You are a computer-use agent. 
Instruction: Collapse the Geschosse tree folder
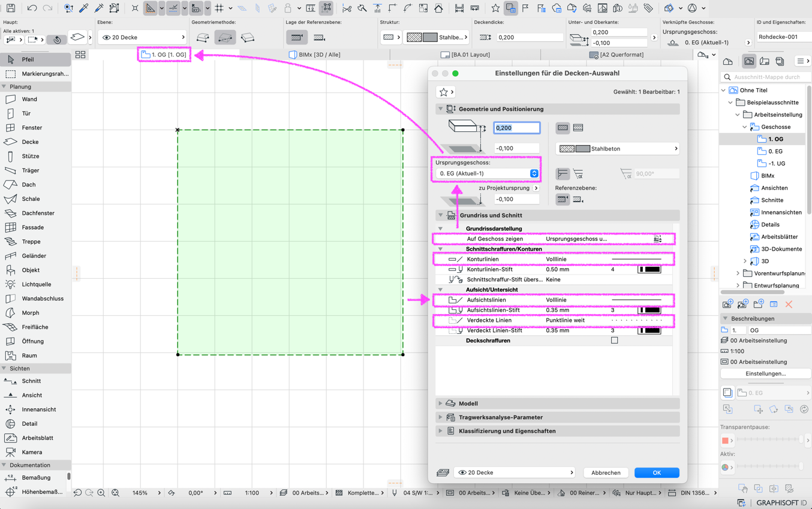coord(745,127)
